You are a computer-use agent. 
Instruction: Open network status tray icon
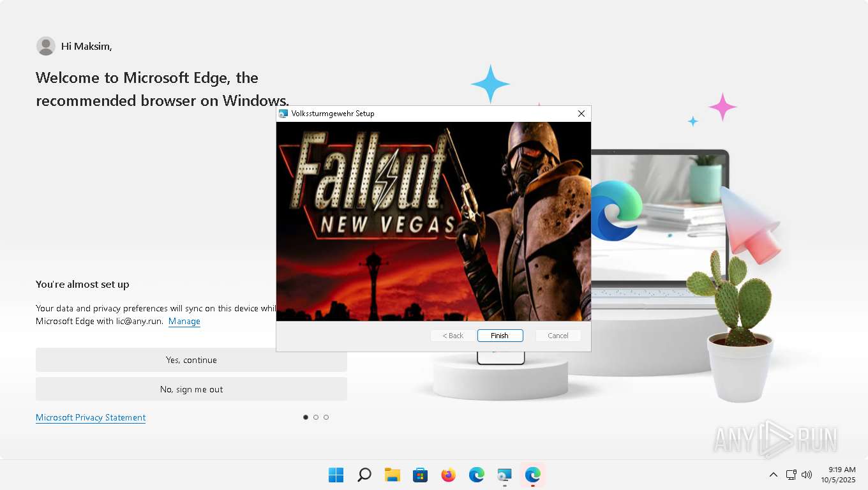(x=791, y=475)
